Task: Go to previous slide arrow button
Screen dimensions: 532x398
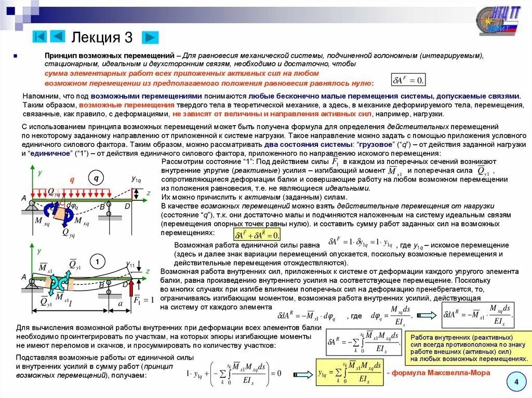Action: pyautogui.click(x=58, y=36)
